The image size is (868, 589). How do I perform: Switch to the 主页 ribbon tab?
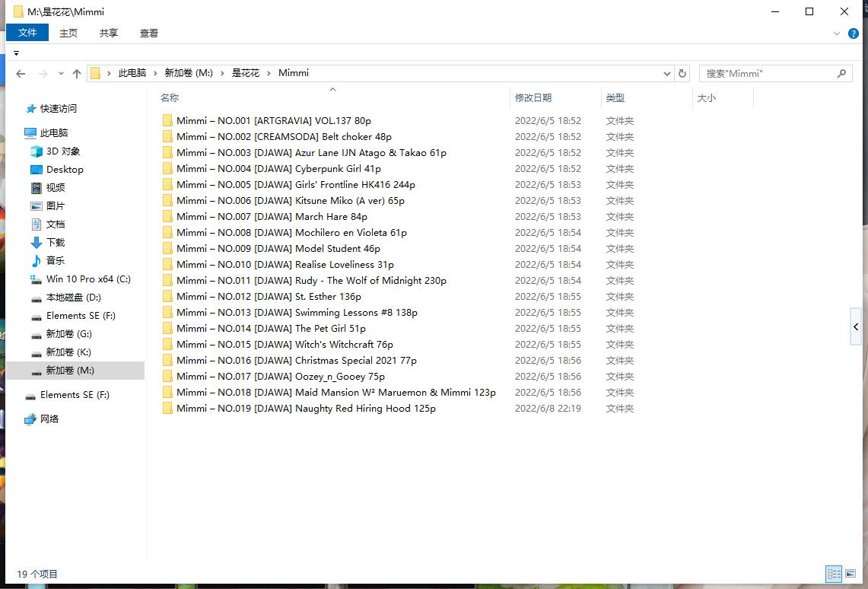68,33
